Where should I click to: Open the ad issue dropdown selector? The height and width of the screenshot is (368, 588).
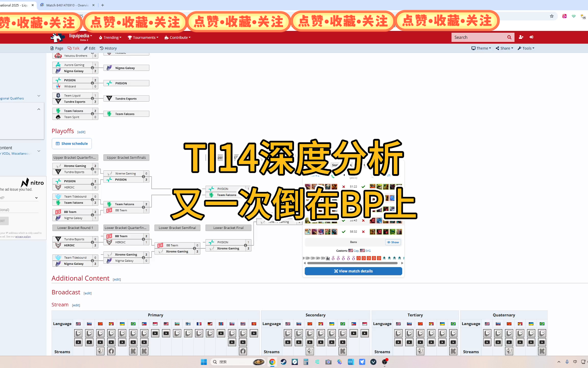pos(19,198)
